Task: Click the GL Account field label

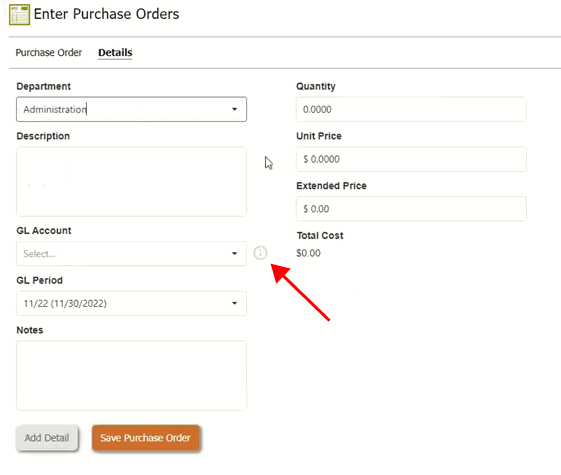Action: pos(44,231)
